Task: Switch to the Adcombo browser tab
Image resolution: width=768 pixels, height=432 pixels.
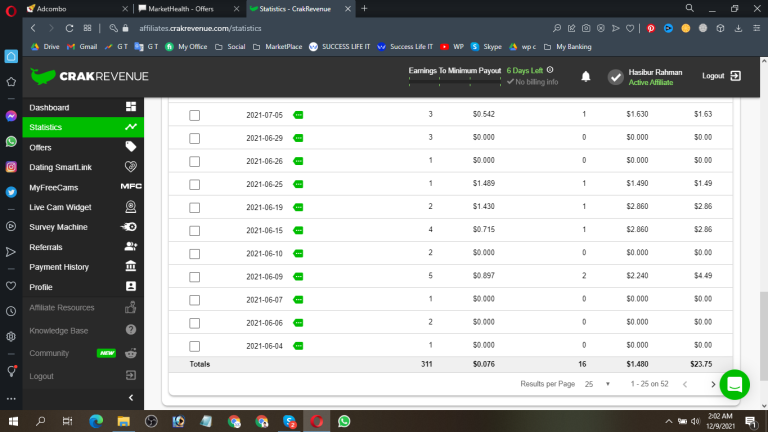Action: pyautogui.click(x=77, y=9)
